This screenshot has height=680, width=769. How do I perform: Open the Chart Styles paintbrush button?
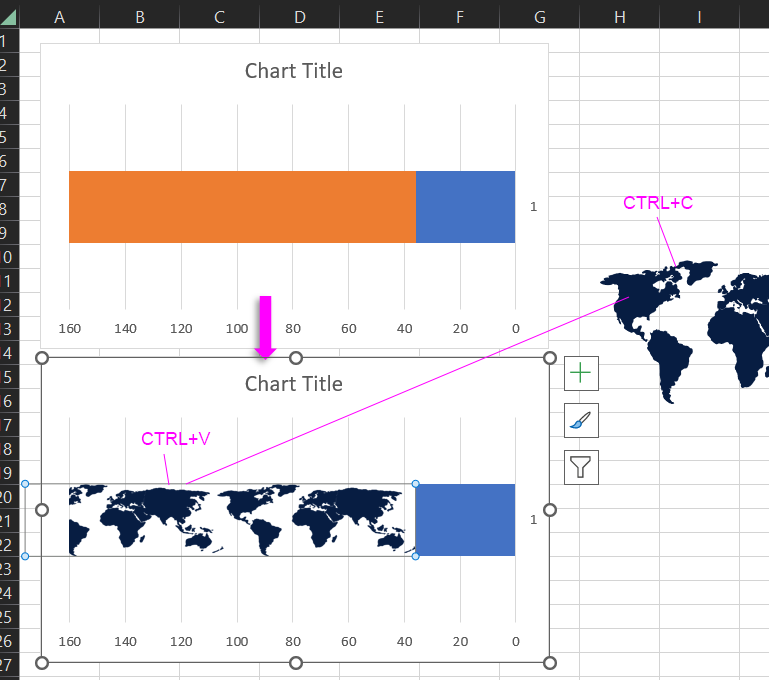tap(581, 421)
